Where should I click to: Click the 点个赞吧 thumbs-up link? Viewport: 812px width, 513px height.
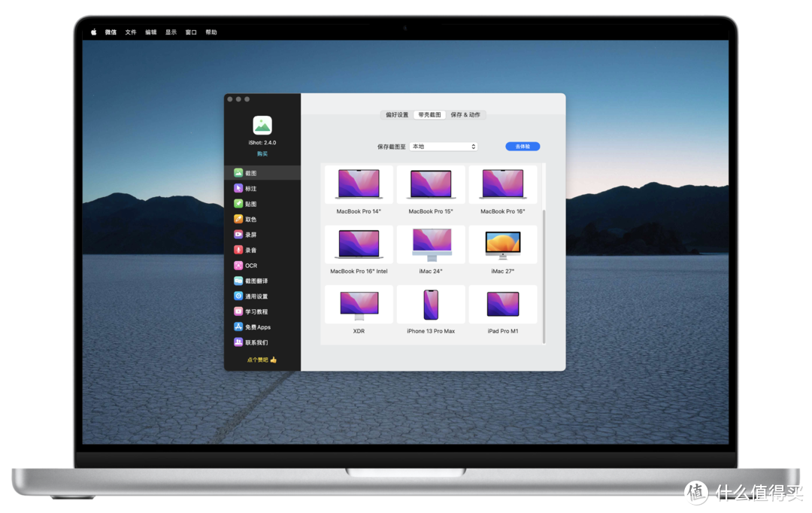(262, 360)
